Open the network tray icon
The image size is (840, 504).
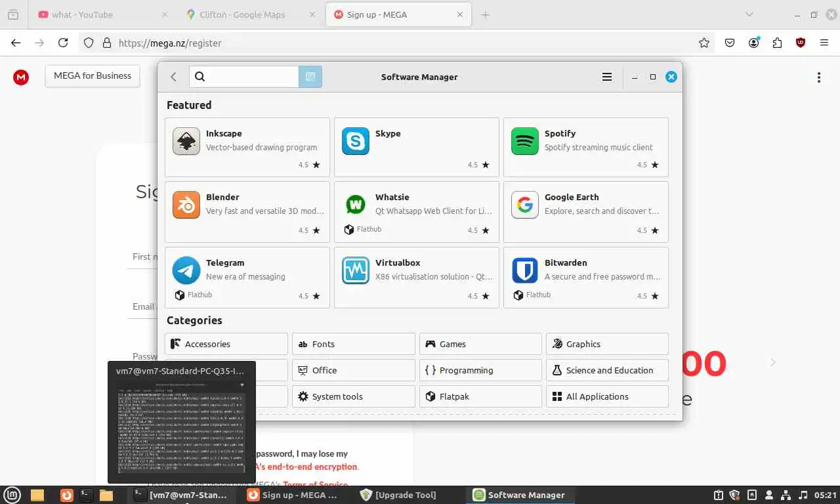click(786, 495)
